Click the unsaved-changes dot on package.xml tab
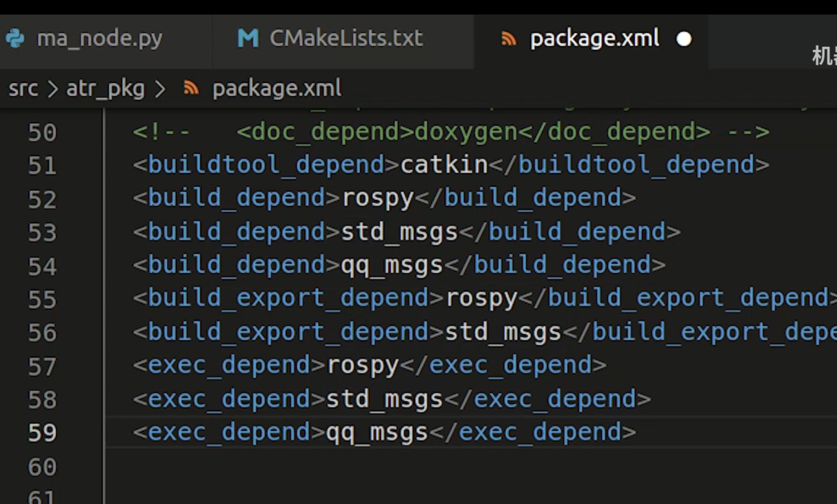Viewport: 837px width, 504px height. pos(683,39)
